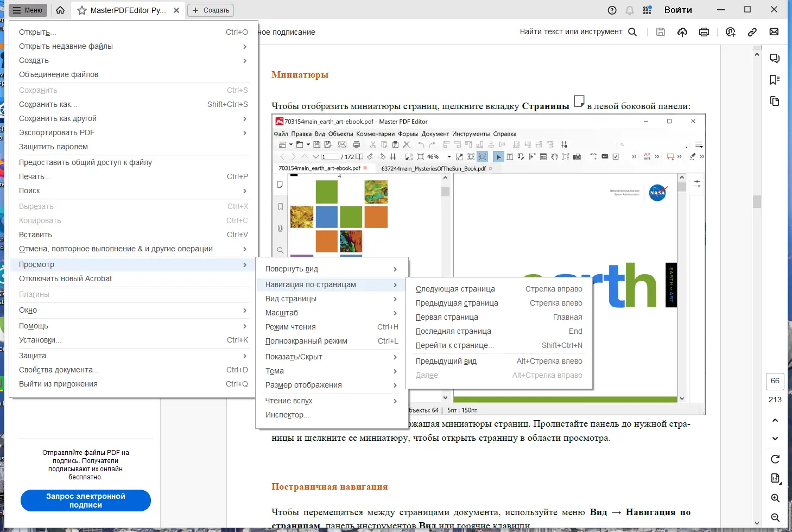Open Инспектор... menu item

click(x=332, y=415)
